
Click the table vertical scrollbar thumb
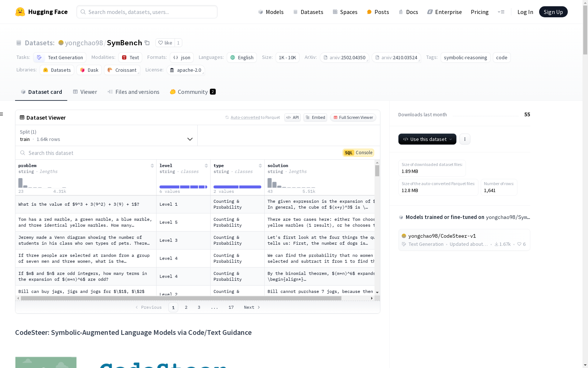[x=377, y=171]
